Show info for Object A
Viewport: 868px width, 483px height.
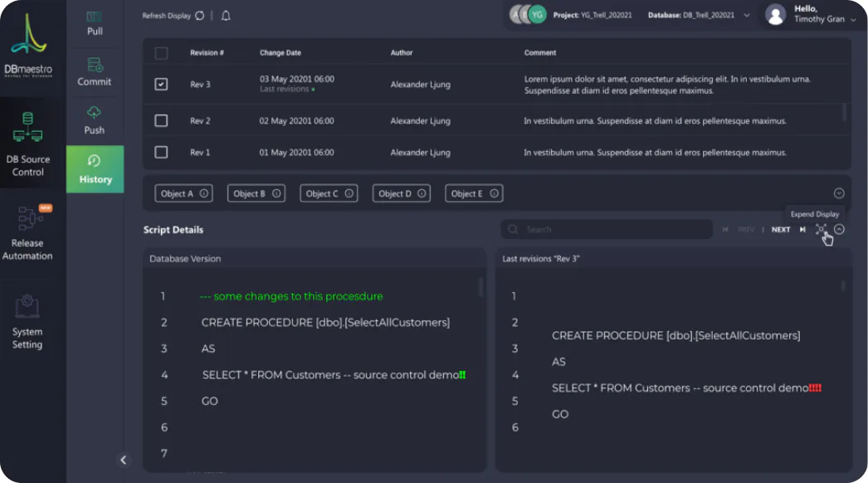[x=203, y=193]
